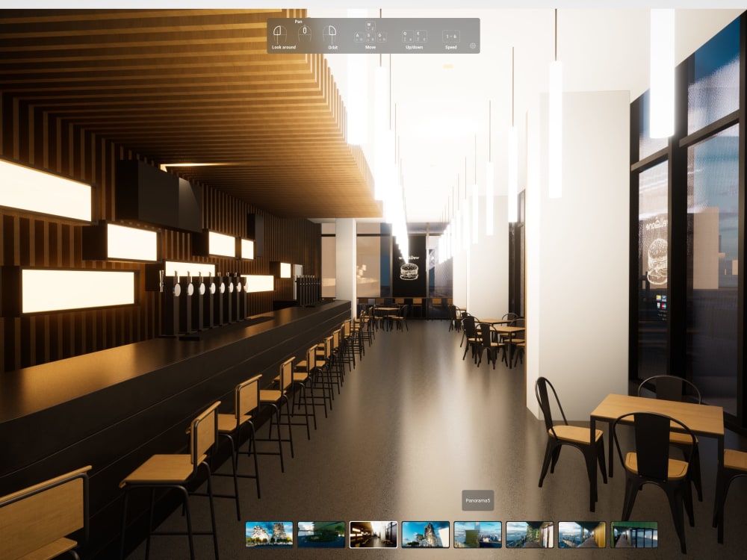Open settings gear in controls panel
Image resolution: width=747 pixels, height=560 pixels.
tap(473, 46)
